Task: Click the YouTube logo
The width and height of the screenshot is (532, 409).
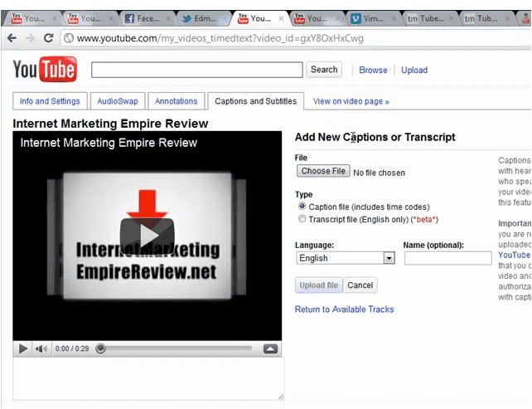Action: click(x=45, y=69)
